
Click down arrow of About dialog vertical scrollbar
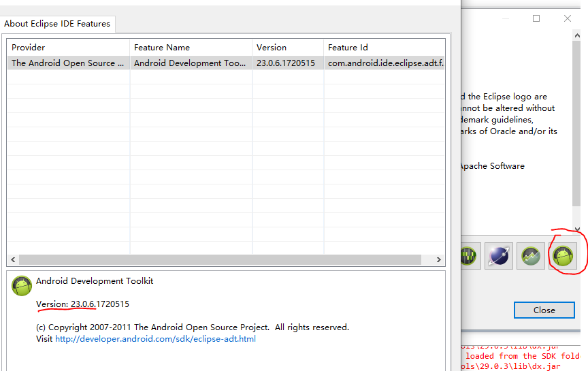576,229
